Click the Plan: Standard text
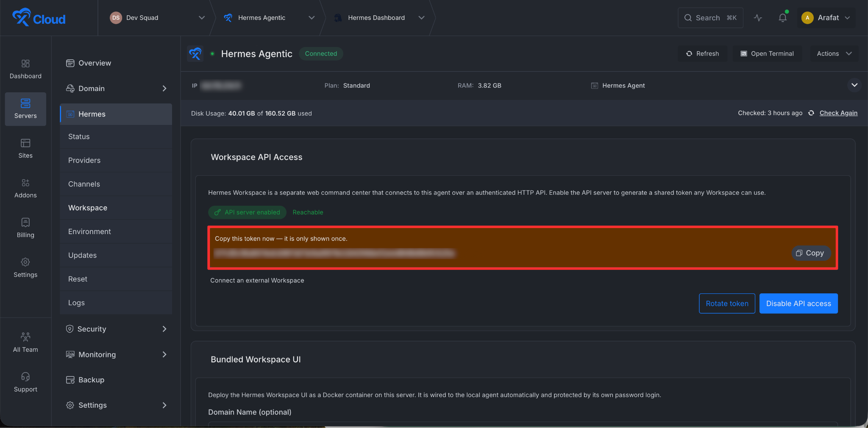 click(x=347, y=86)
